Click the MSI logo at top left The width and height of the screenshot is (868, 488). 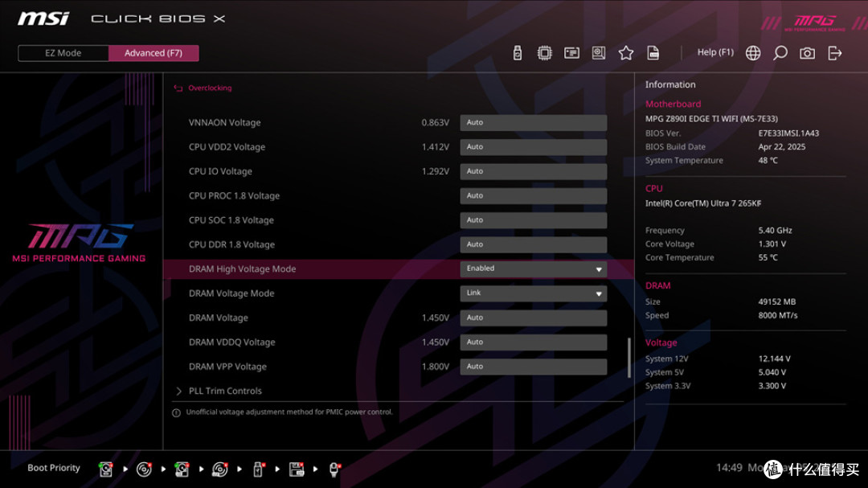coord(43,18)
